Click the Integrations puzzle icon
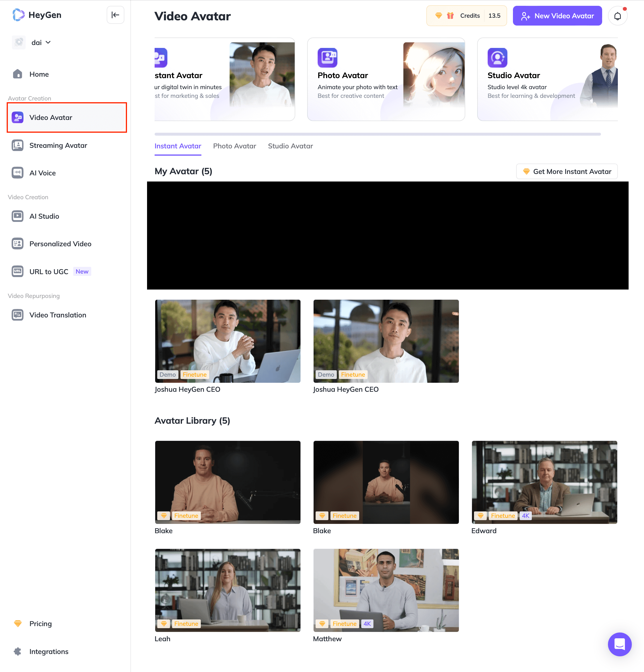The width and height of the screenshot is (644, 672). tap(17, 651)
